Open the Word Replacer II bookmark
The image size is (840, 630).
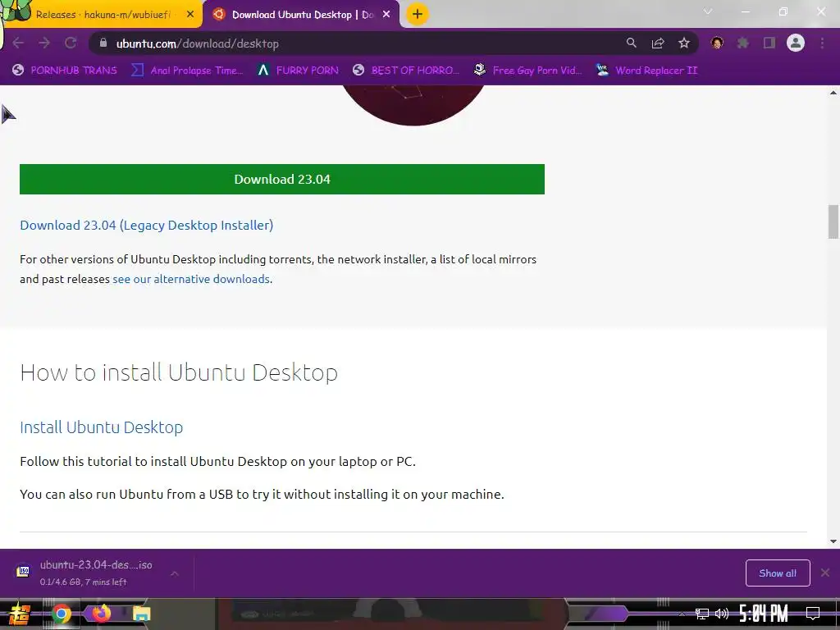(x=647, y=71)
